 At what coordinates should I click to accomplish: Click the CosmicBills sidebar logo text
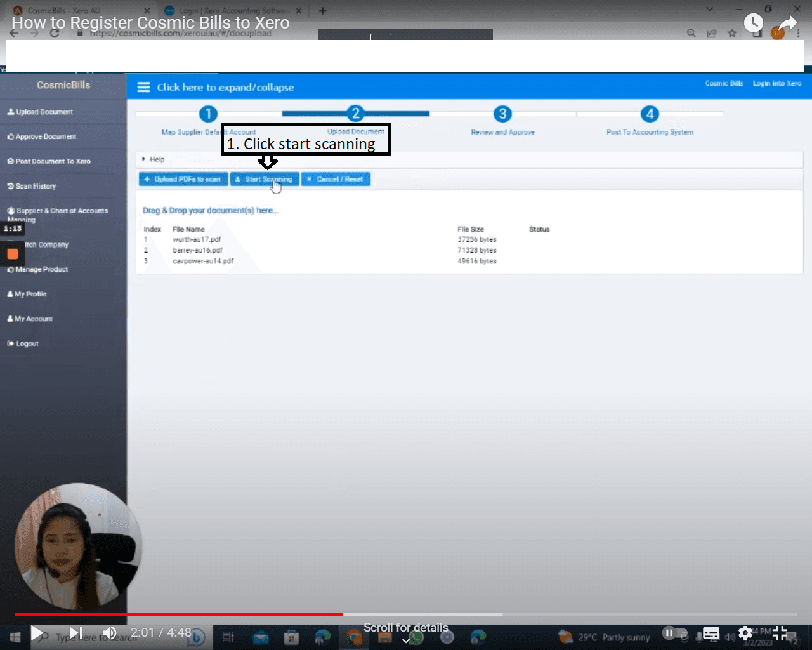pyautogui.click(x=63, y=85)
